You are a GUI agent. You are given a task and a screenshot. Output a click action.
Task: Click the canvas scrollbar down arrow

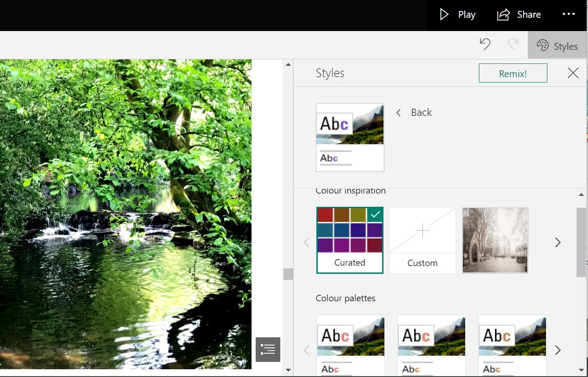288,370
